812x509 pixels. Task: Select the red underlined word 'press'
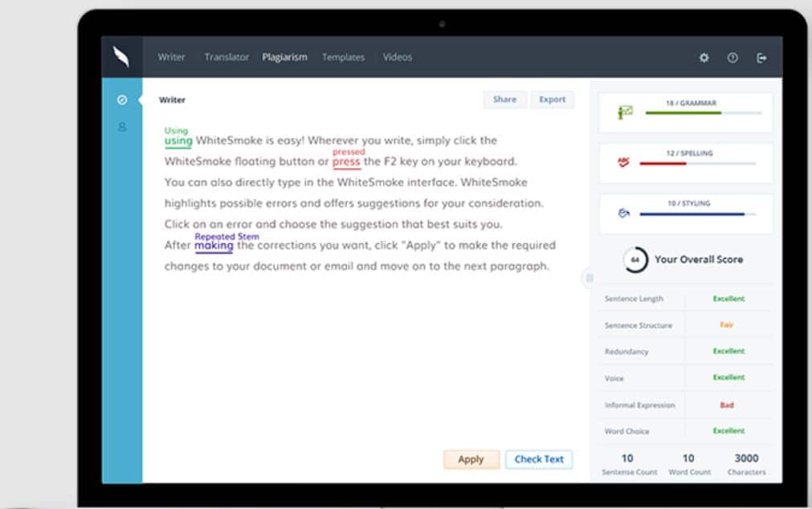[x=346, y=162]
